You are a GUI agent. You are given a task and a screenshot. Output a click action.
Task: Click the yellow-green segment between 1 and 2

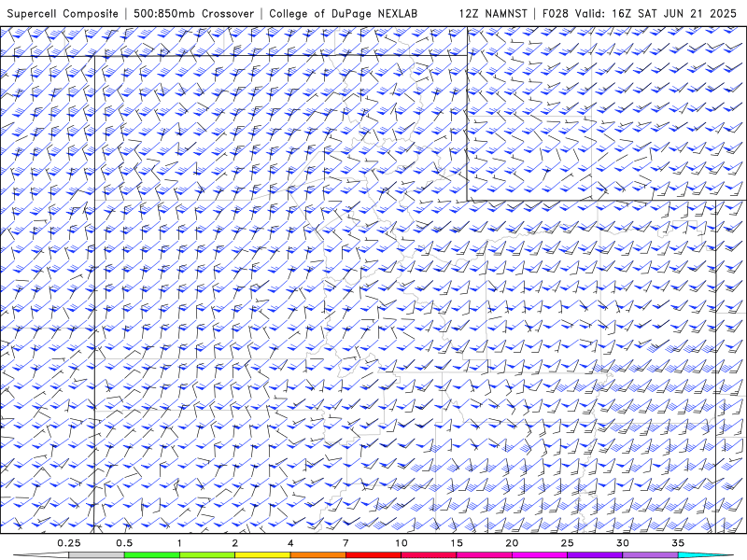(207, 555)
